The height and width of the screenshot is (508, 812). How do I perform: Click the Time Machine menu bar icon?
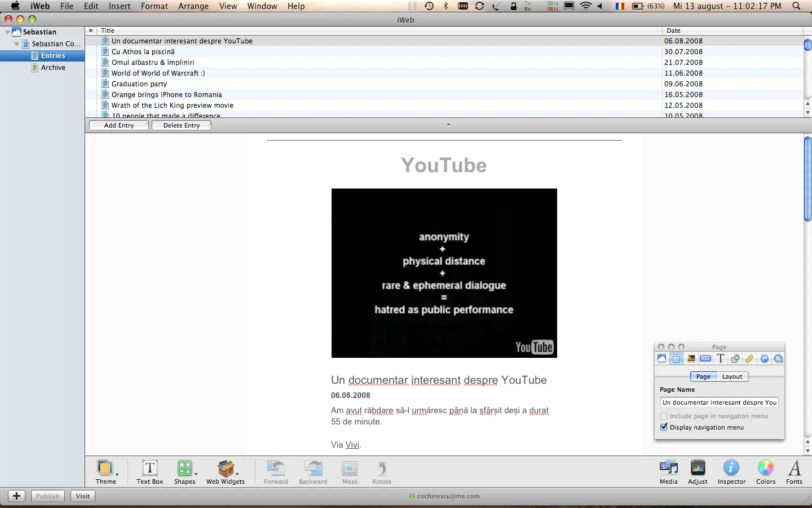(429, 6)
